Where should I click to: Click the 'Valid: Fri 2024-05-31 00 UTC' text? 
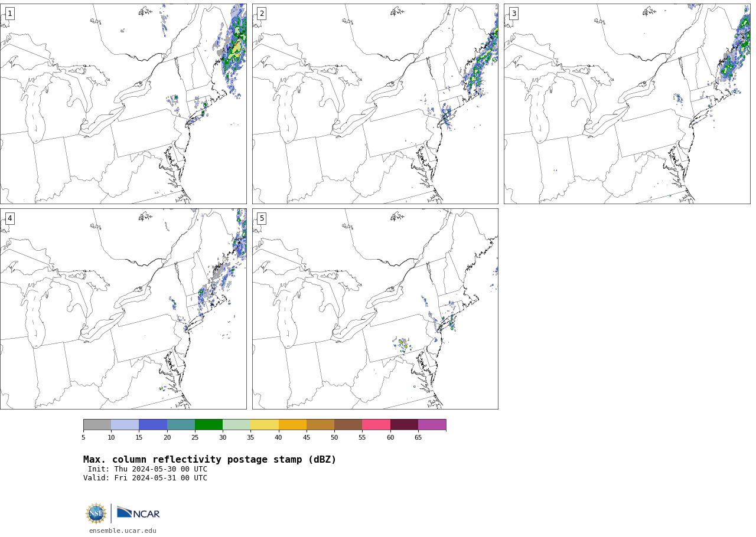click(145, 479)
